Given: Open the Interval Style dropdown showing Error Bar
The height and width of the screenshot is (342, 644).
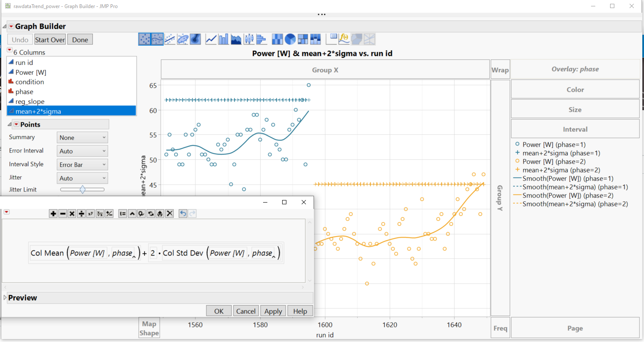Looking at the screenshot, I should point(82,164).
